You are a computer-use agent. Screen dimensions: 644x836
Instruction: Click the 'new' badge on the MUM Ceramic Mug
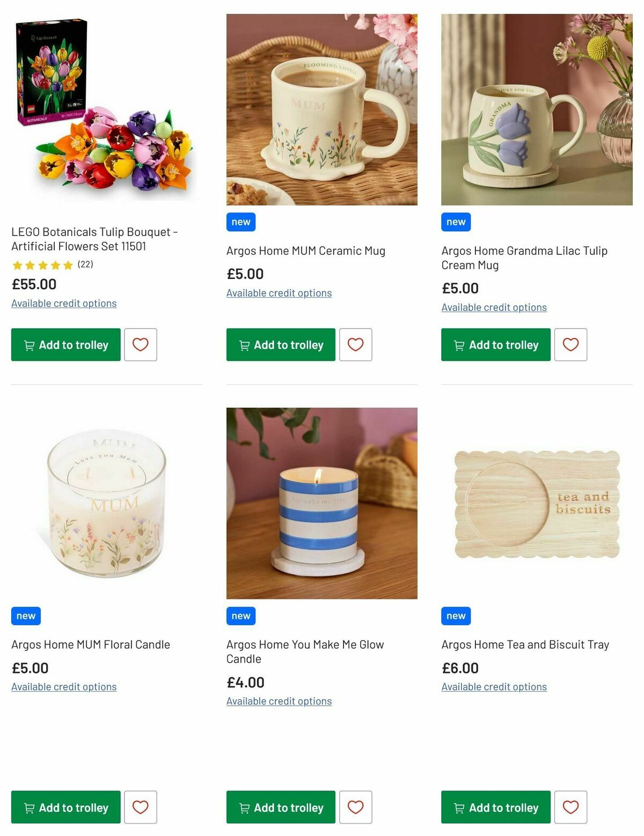pos(240,222)
